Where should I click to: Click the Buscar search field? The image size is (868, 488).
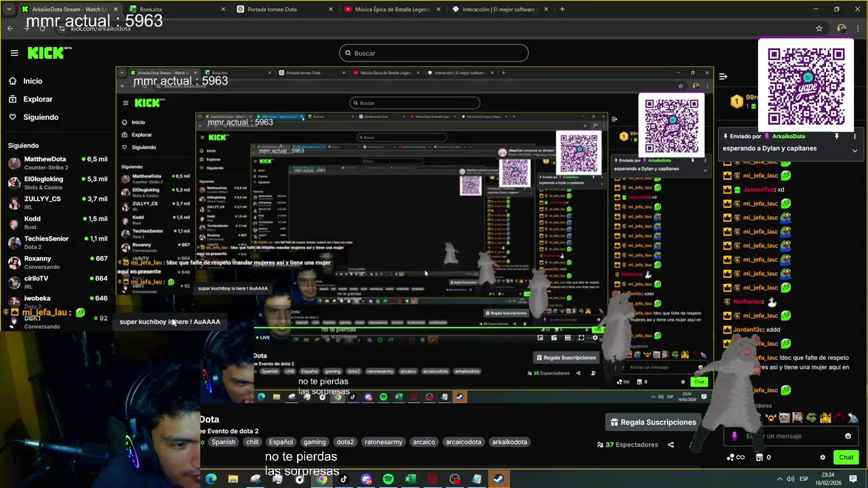click(x=434, y=53)
